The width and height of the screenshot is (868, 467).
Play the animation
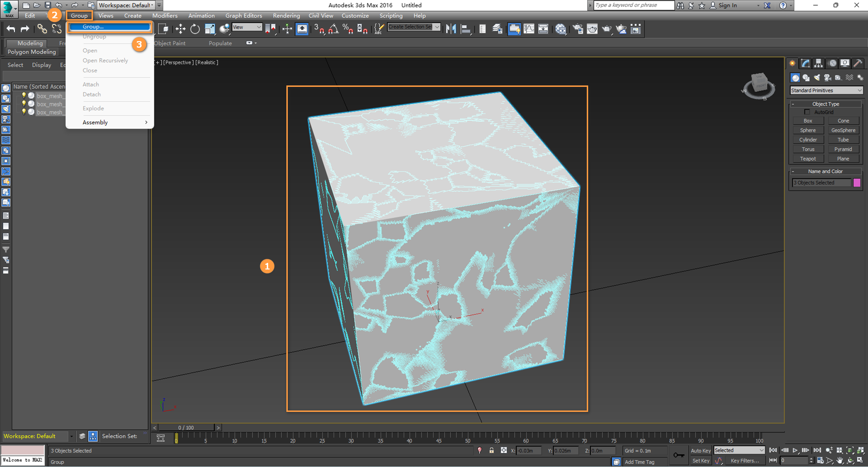click(795, 451)
